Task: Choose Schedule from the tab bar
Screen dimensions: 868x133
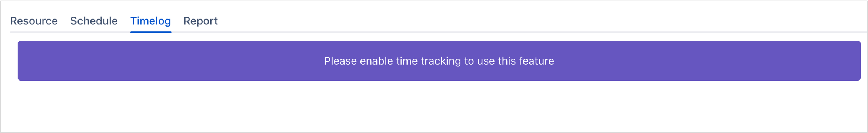Action: click(x=94, y=21)
